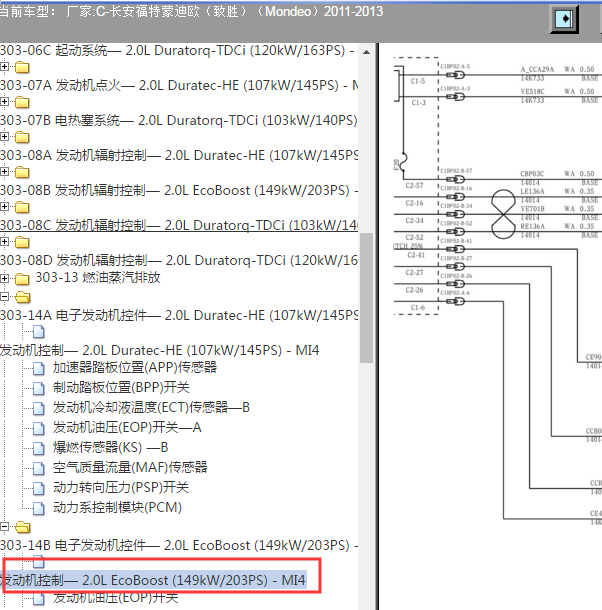The width and height of the screenshot is (602, 610).
Task: Open 发动机冷却液温度(ECT)传感器—B document icon
Action: tap(39, 408)
